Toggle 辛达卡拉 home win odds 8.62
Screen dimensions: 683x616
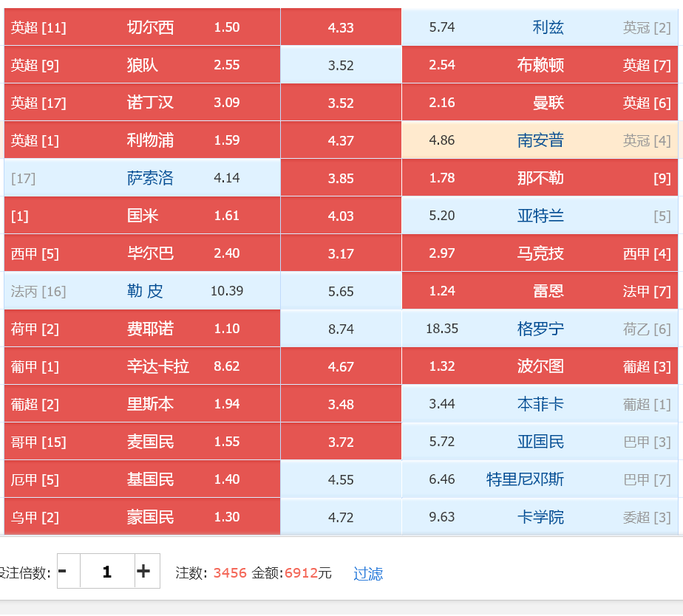(142, 366)
